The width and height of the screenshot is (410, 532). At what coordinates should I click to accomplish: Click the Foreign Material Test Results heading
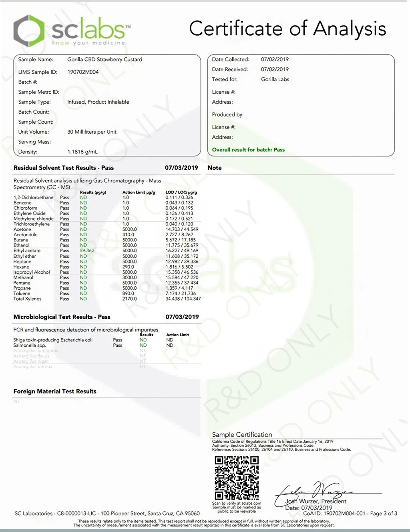(x=55, y=391)
